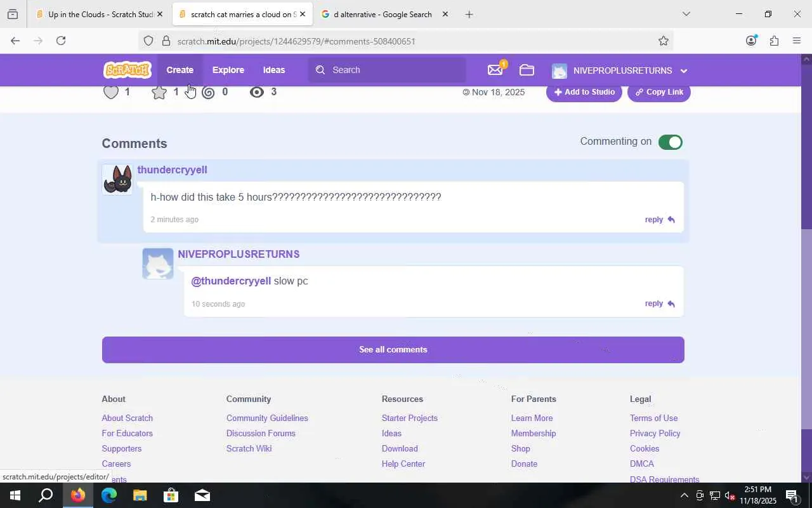Click the views eye icon
812x508 pixels.
point(256,92)
